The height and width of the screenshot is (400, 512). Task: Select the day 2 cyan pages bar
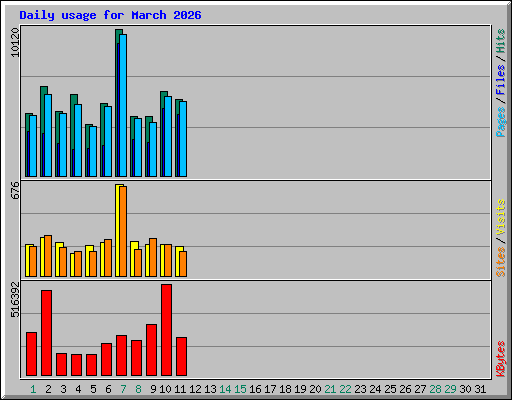pyautogui.click(x=48, y=135)
